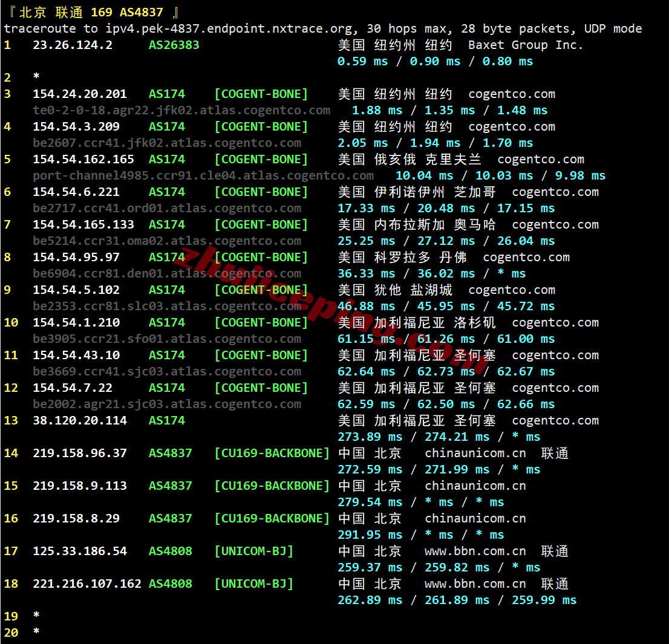The width and height of the screenshot is (669, 644).
Task: Click '美国 内布拉斯加 奥马哈' location
Action: point(417,224)
